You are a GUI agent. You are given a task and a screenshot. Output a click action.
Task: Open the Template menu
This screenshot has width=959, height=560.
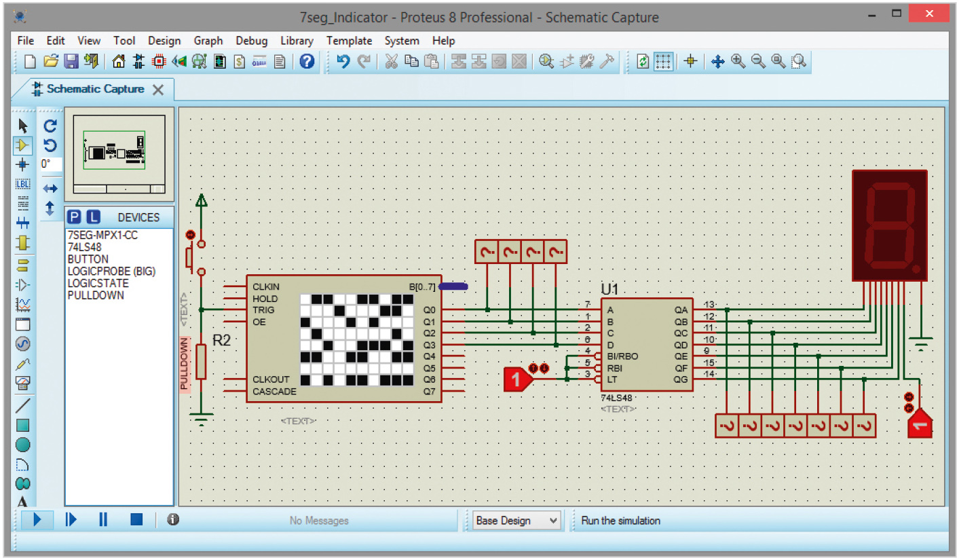tap(349, 41)
